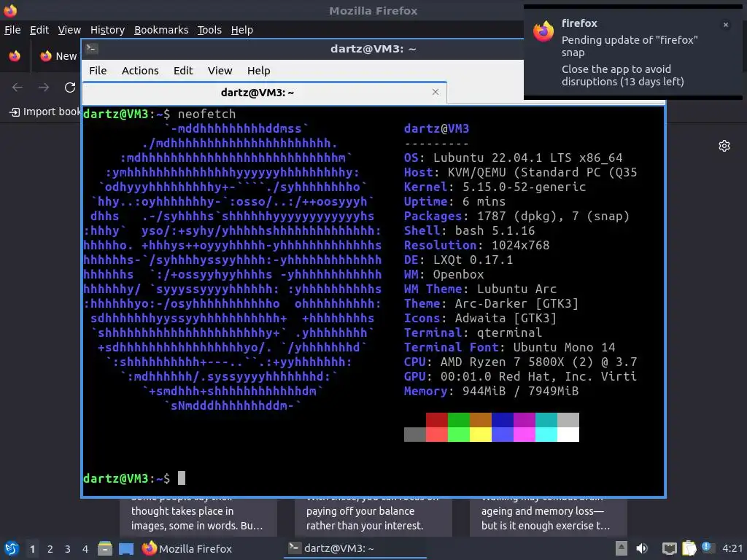747x560 pixels.
Task: Open the Firefox Bookmarks menu
Action: pos(161,30)
